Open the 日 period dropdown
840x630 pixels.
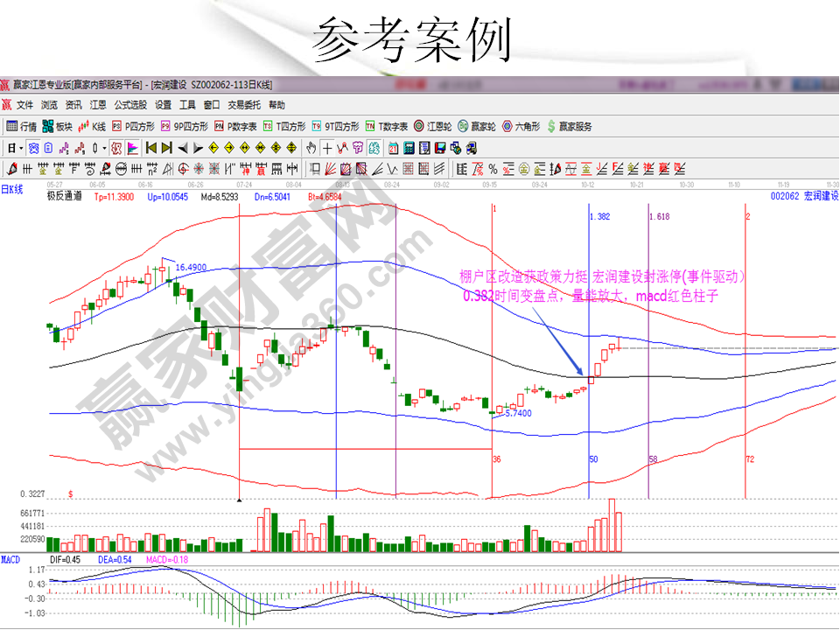[x=17, y=149]
